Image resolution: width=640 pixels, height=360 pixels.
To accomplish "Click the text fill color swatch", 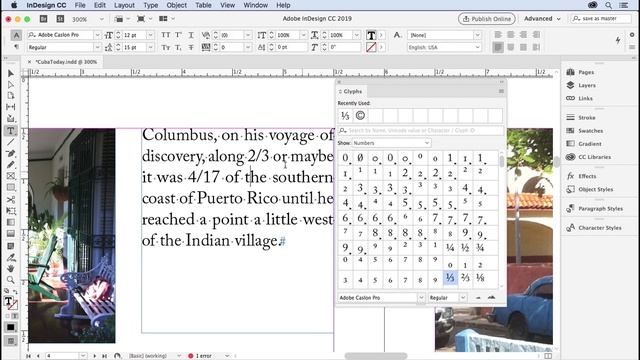I will (x=371, y=35).
